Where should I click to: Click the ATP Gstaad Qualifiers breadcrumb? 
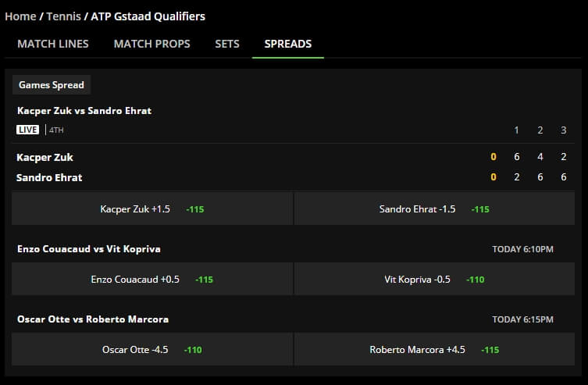[x=148, y=16]
